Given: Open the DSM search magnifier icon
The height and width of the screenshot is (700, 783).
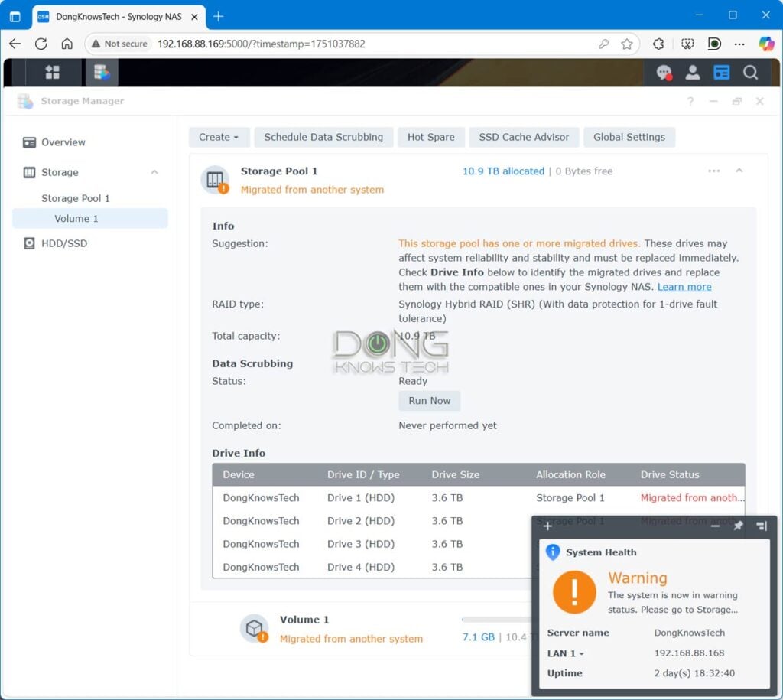Looking at the screenshot, I should coord(751,73).
